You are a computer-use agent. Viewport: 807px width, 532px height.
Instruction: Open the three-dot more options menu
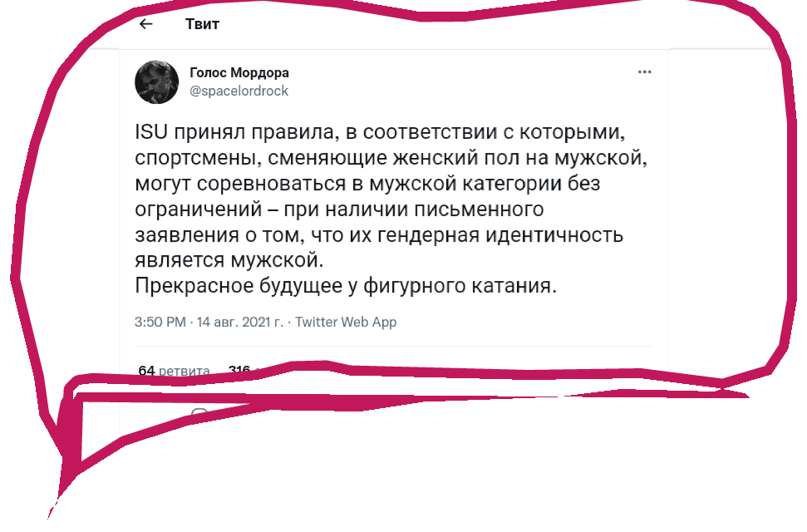click(x=644, y=72)
